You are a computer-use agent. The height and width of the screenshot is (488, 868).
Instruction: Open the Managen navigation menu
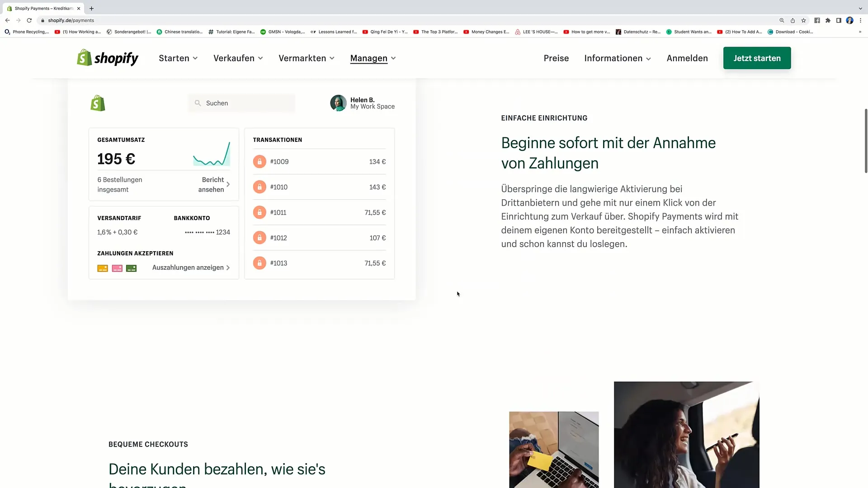[x=373, y=58]
